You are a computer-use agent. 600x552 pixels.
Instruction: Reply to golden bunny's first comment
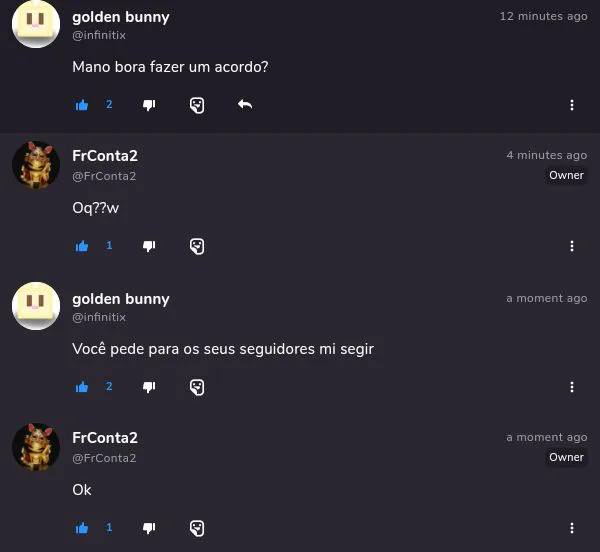[245, 105]
